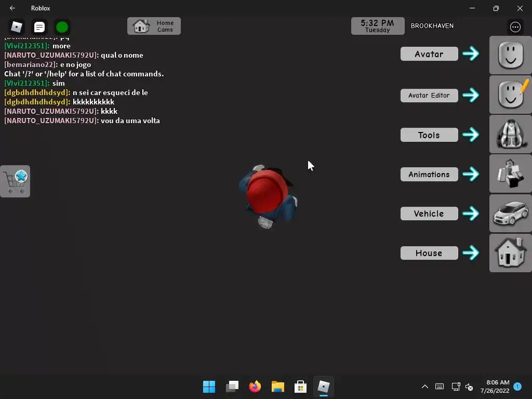Click the muted volume tray icon
Image resolution: width=532 pixels, height=399 pixels.
tap(470, 387)
